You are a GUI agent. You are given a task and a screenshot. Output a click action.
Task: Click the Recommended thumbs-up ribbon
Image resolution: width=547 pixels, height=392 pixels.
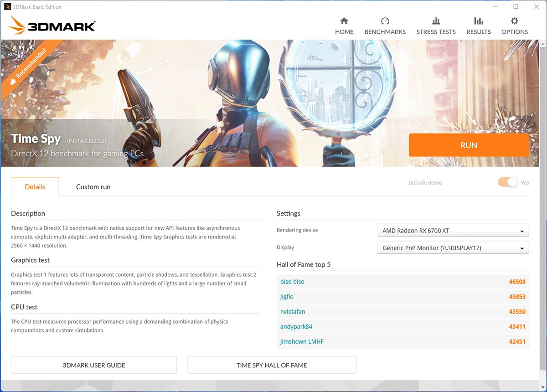(x=28, y=67)
